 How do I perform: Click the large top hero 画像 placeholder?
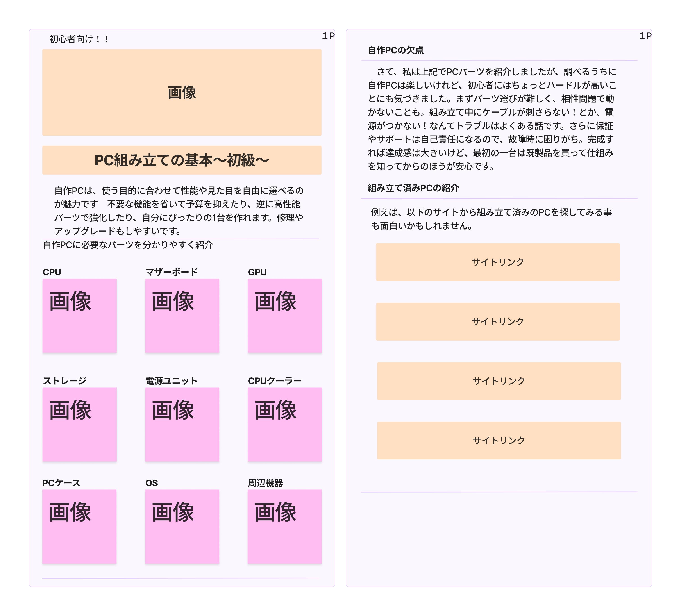[182, 92]
